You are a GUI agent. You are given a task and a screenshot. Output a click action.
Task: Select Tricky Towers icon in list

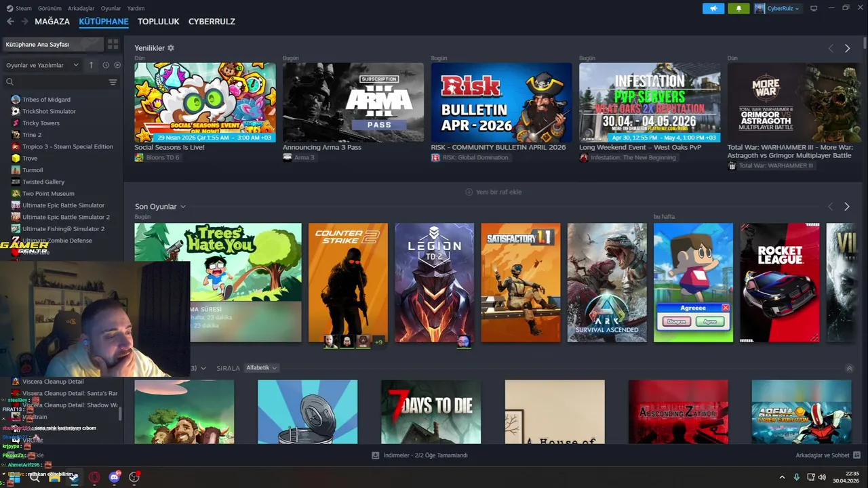pos(16,123)
